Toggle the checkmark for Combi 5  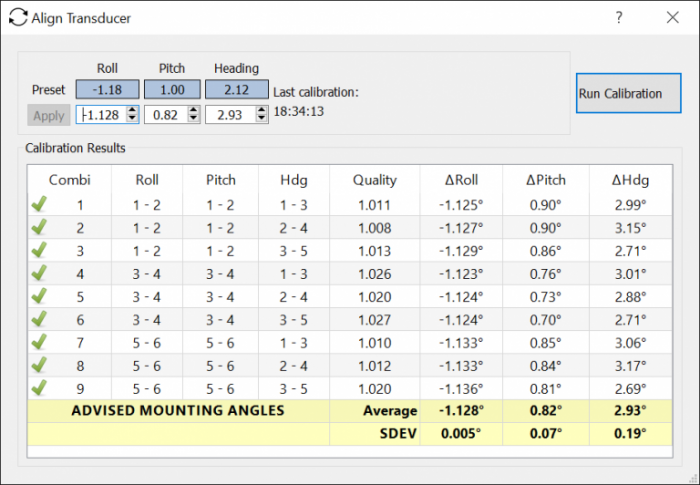click(39, 296)
